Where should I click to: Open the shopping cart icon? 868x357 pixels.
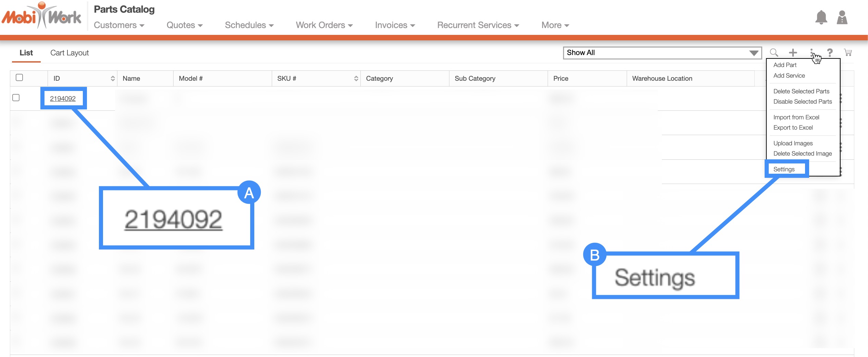tap(848, 53)
